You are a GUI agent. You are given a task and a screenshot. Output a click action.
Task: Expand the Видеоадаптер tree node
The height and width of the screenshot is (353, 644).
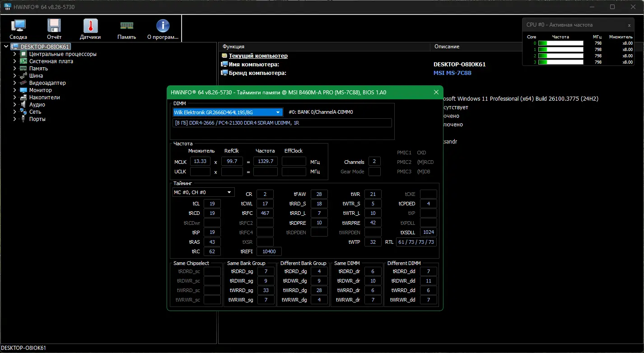pos(14,83)
